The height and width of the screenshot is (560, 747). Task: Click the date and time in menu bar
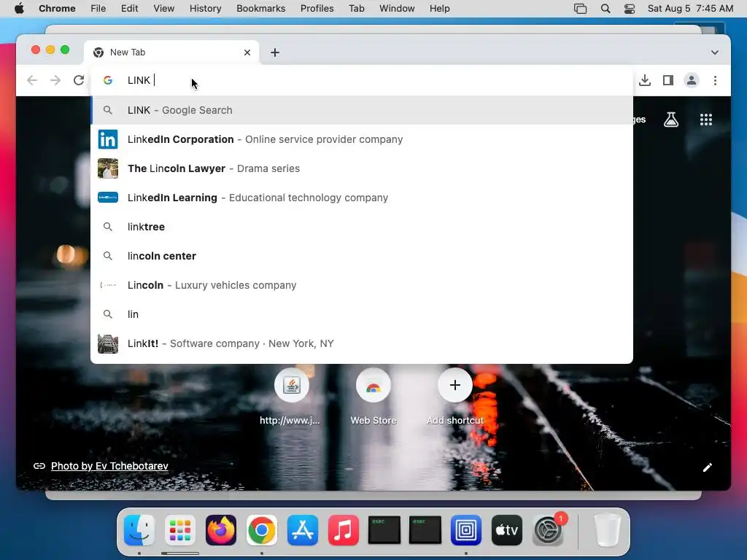(x=690, y=9)
